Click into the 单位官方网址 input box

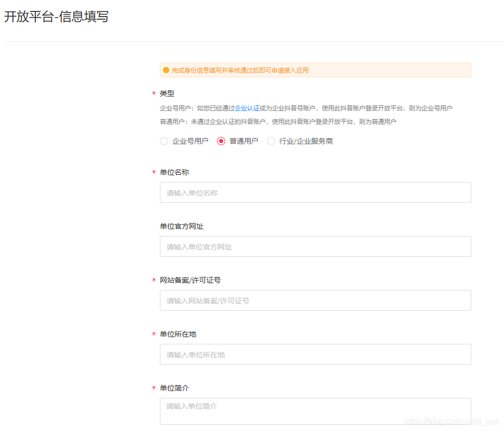pos(315,246)
